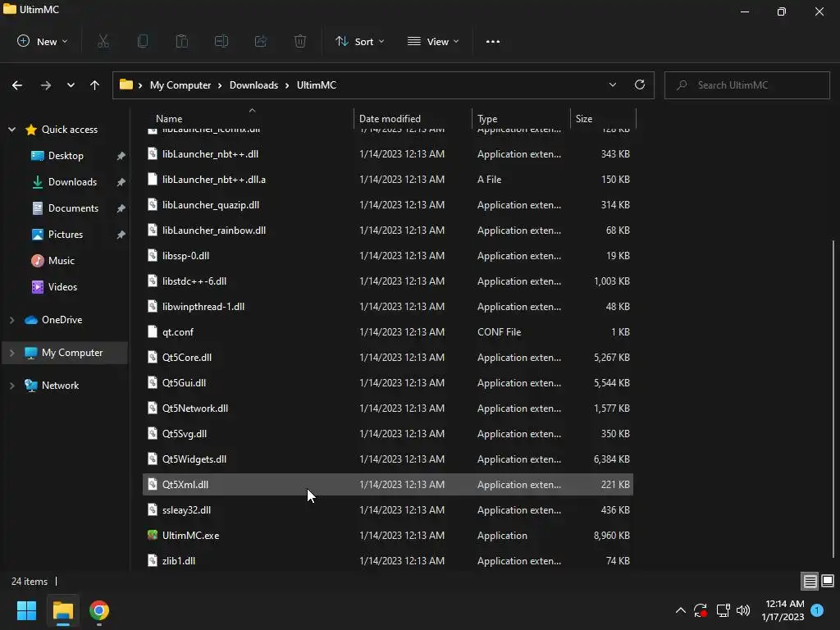Select libstdc++-6.dll file

click(x=388, y=281)
